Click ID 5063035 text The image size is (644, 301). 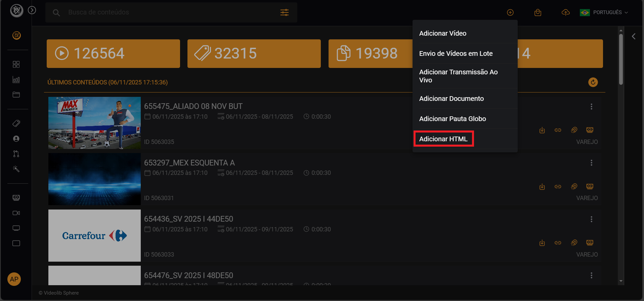(x=159, y=142)
